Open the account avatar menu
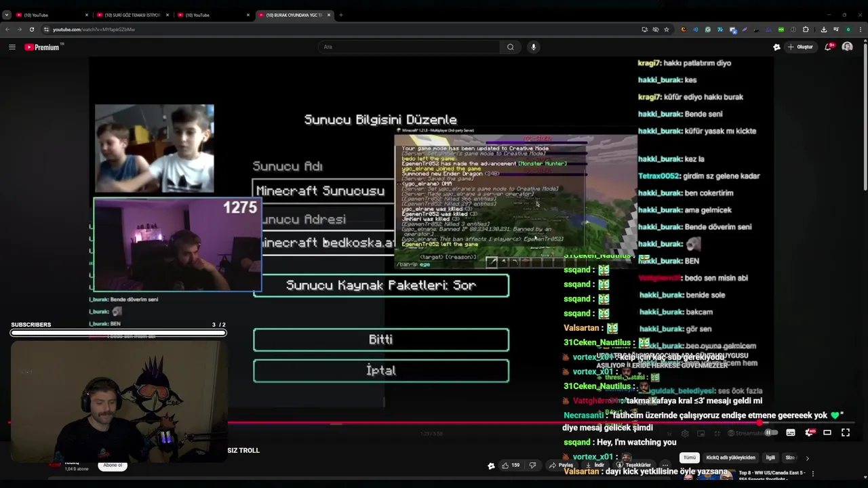Viewport: 868px width, 488px height. (x=847, y=47)
